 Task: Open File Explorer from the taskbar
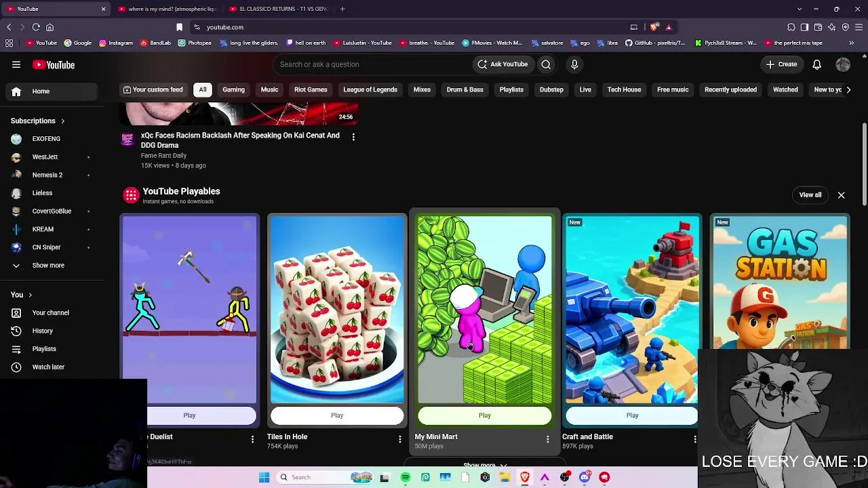coord(505,477)
